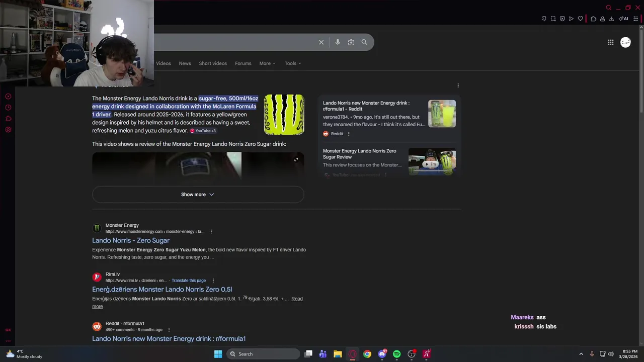Start voice search with the microphone icon
Viewport: 644px width, 362px height.
pos(338,42)
